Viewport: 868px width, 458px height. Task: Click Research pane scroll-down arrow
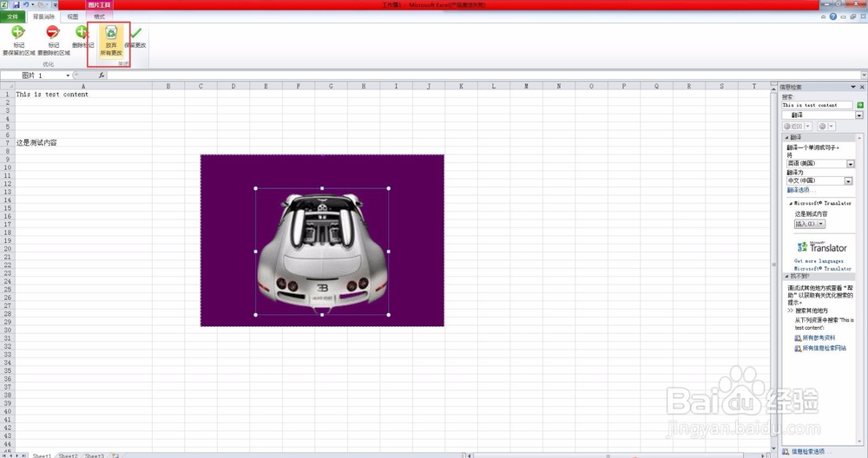pos(859,442)
